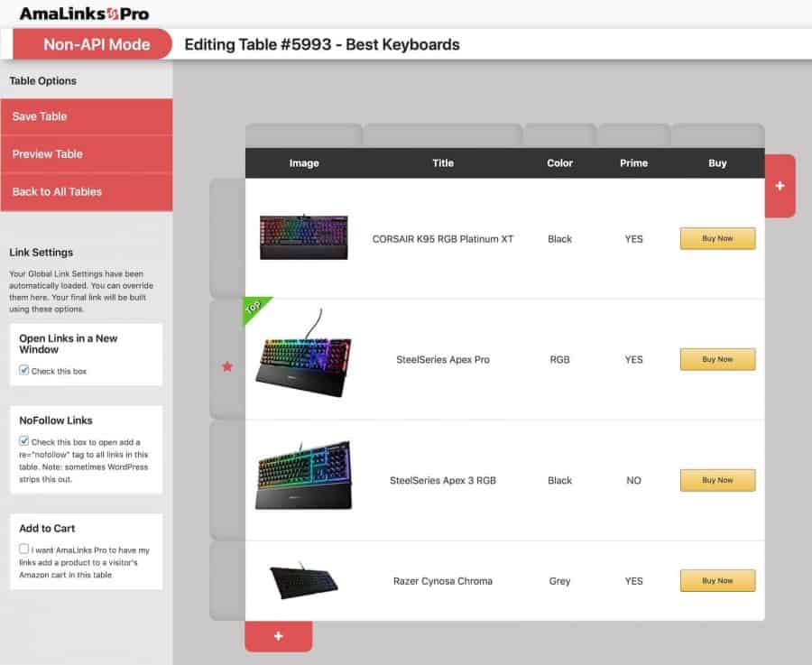Click the Editing Table #5993 - Best Keyboards title
Screen dimensions: 812x665
point(322,44)
